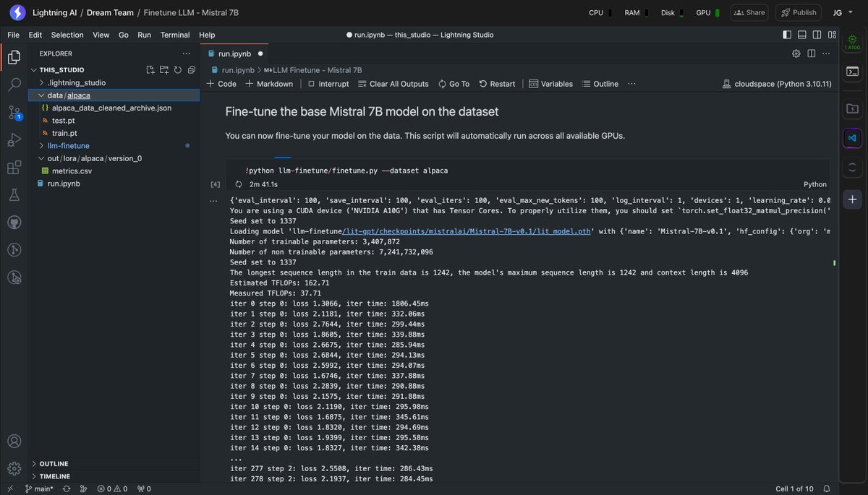Click the New Folder icon in Explorer
The image size is (868, 495).
pos(164,70)
